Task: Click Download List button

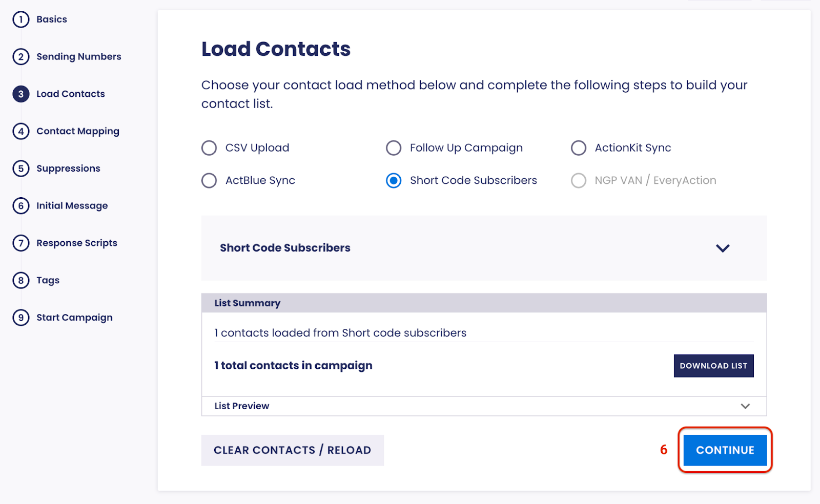Action: 713,366
